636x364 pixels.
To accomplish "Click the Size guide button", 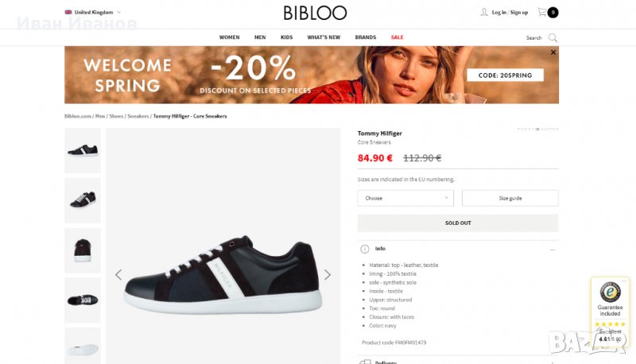I will pos(510,198).
